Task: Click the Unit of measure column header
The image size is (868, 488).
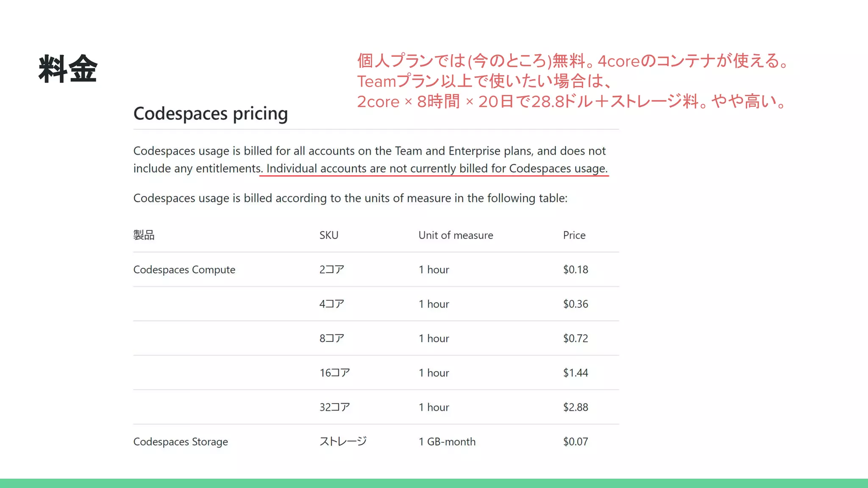Action: click(x=456, y=235)
